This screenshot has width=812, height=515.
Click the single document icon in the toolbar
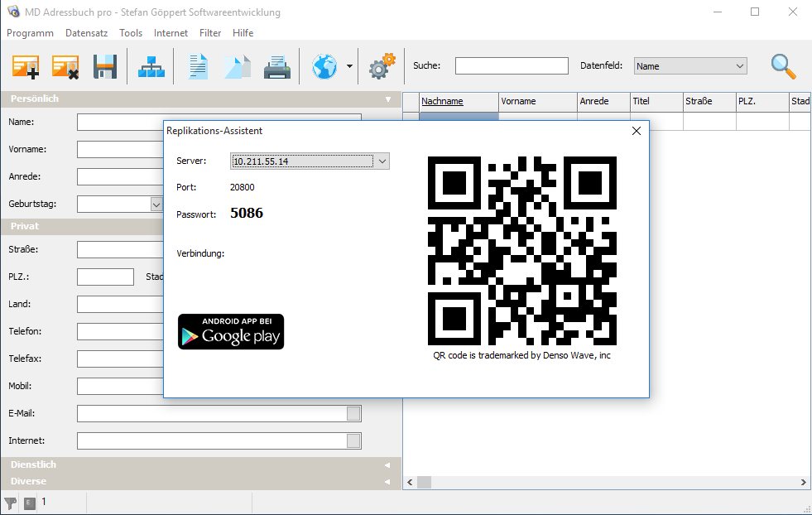(x=198, y=66)
